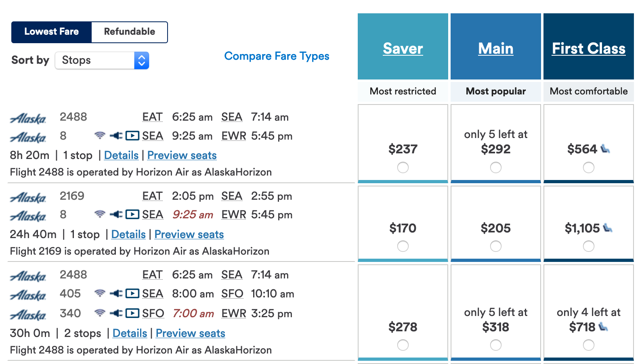Expand Details for the 8h 20m itinerary
This screenshot has width=642, height=364.
[x=121, y=155]
